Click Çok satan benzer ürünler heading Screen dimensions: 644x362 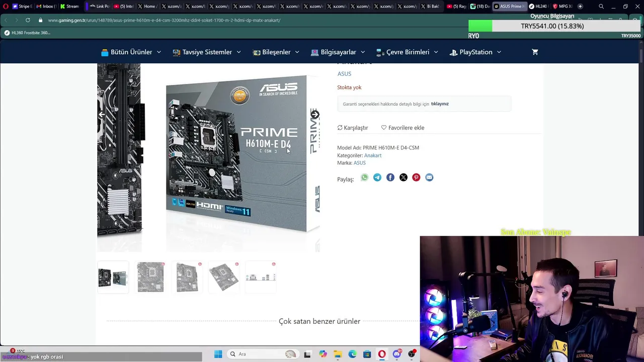[x=319, y=321]
